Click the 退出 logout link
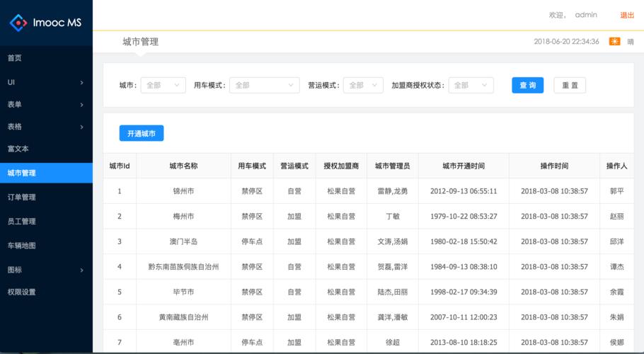Viewport: 644px width, 354px height. click(x=627, y=15)
